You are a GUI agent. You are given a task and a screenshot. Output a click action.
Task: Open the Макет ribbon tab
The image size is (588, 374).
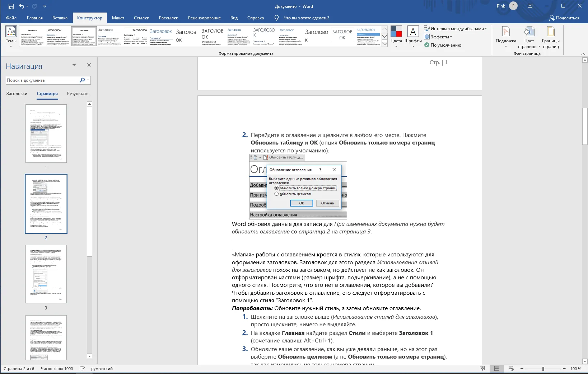118,18
